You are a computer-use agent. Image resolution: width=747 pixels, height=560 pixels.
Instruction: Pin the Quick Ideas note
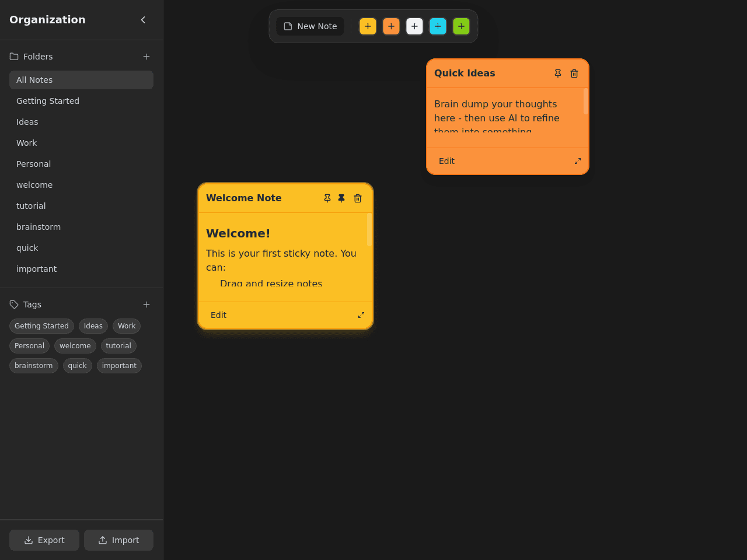(x=558, y=73)
